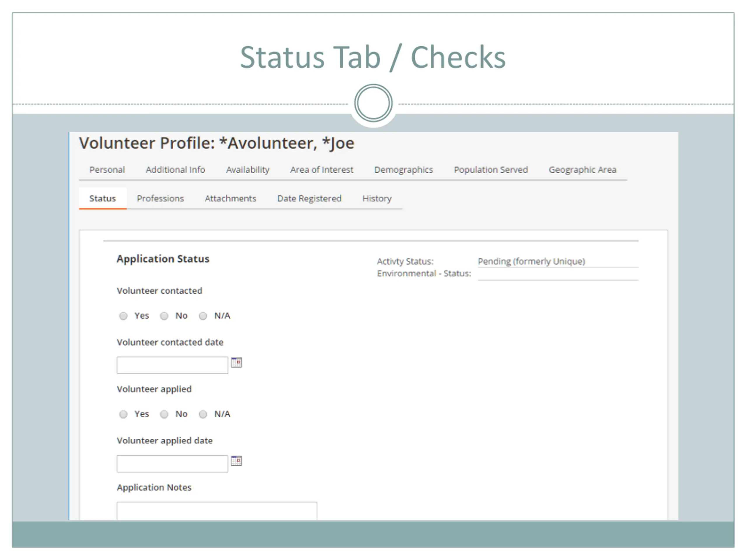747x560 pixels.
Task: Select Yes for Volunteer contacted
Action: click(x=123, y=316)
